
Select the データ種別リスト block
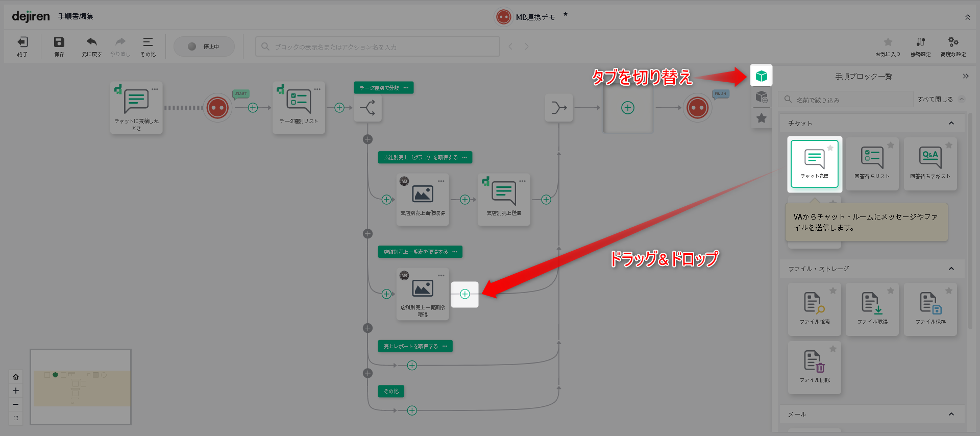click(x=299, y=108)
